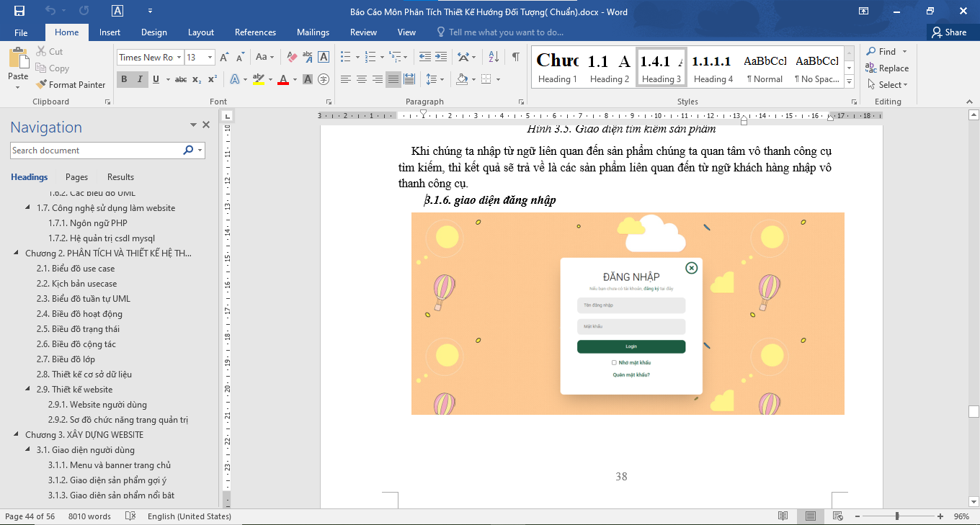Toggle Italic formatting
This screenshot has height=525, width=980.
(140, 79)
